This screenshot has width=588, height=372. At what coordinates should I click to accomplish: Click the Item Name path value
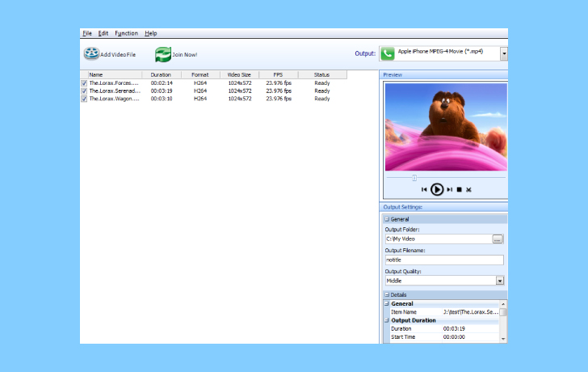point(471,312)
